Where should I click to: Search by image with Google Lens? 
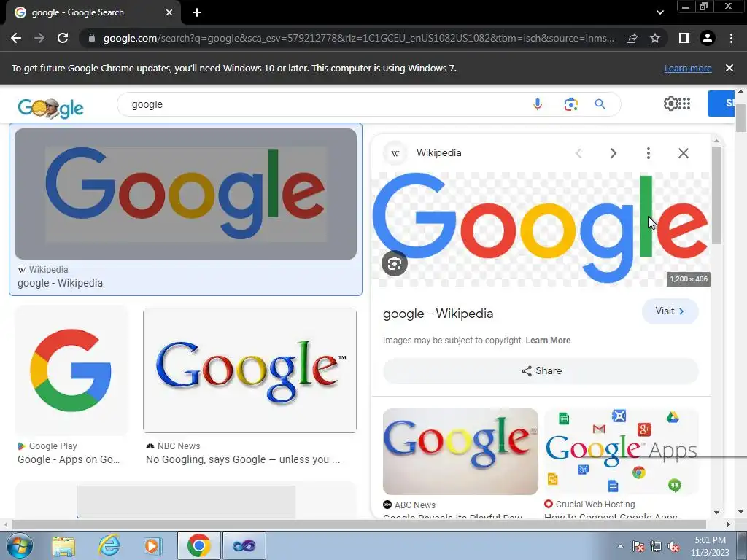point(570,104)
